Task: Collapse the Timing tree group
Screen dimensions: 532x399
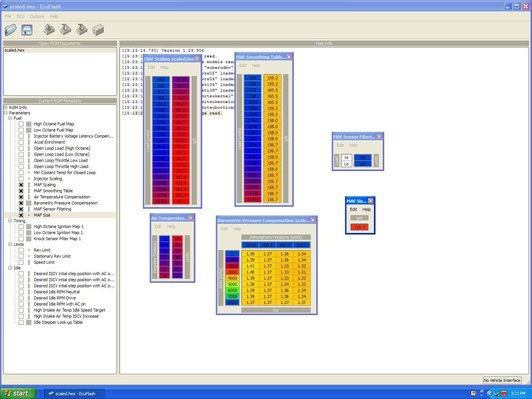Action: coord(10,221)
